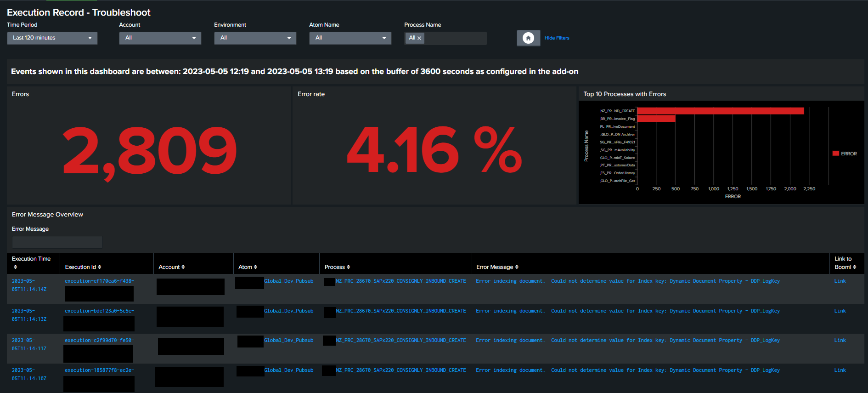This screenshot has height=393, width=868.
Task: Click the Error Message filter input
Action: click(57, 242)
